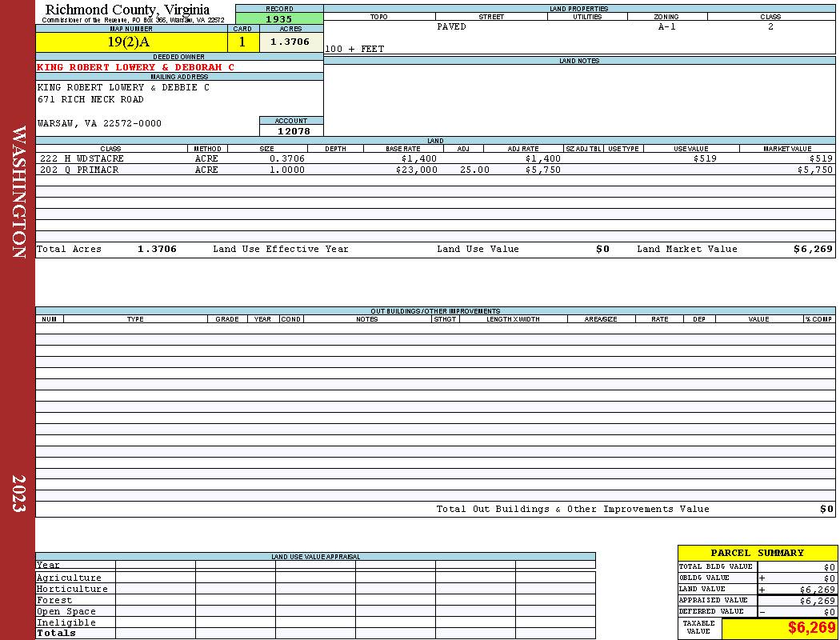Click the Parcel Summary yellow header

coord(757,553)
